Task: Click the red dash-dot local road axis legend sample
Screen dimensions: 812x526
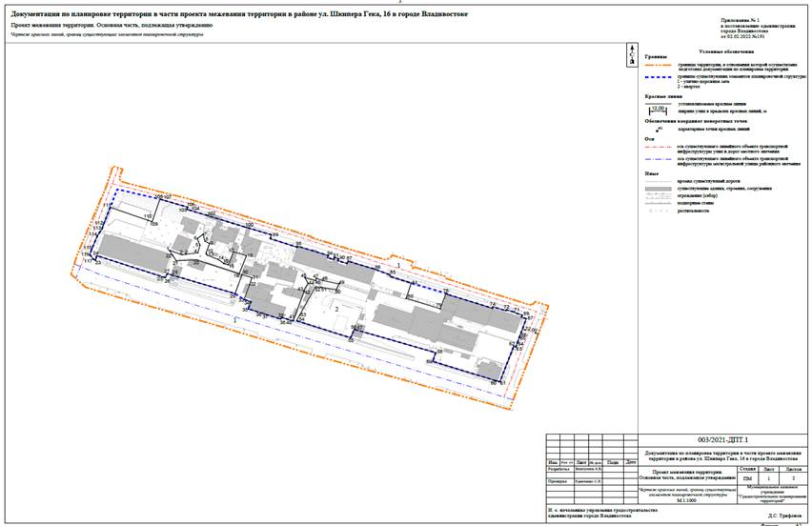Action: (x=658, y=147)
